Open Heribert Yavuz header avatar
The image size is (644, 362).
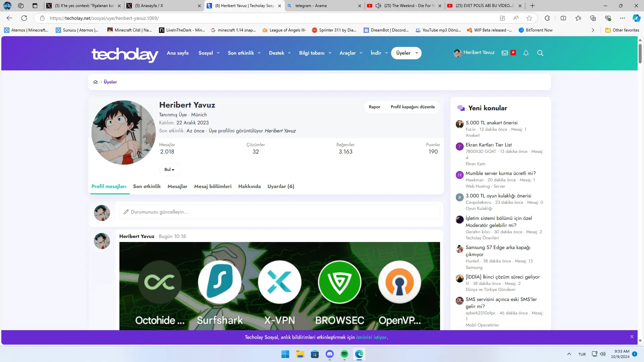click(458, 53)
